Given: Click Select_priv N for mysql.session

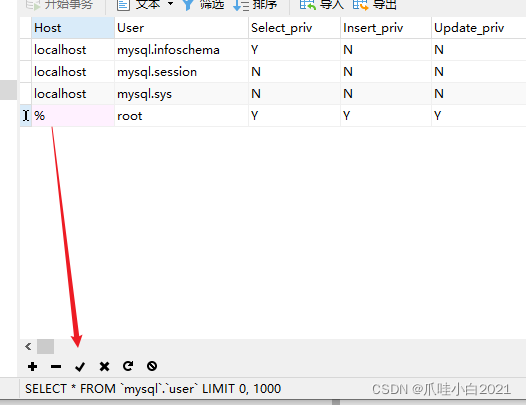Looking at the screenshot, I should pyautogui.click(x=295, y=72).
